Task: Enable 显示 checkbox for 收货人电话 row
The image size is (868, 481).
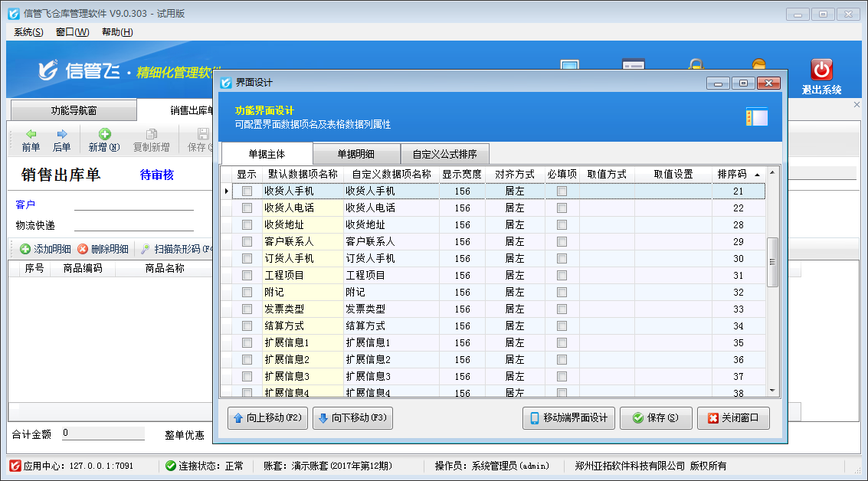Action: pyautogui.click(x=247, y=208)
